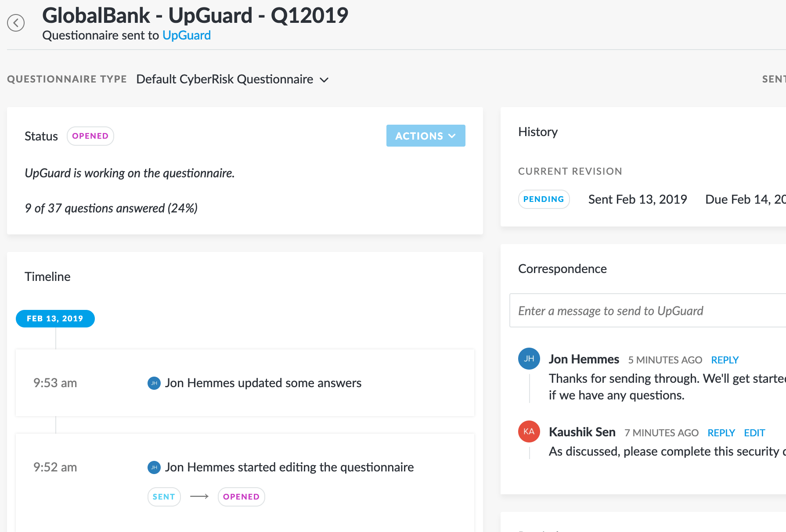Screen dimensions: 786x532
Task: Click JH avatar in the 9:53 am entry
Action: click(x=154, y=383)
